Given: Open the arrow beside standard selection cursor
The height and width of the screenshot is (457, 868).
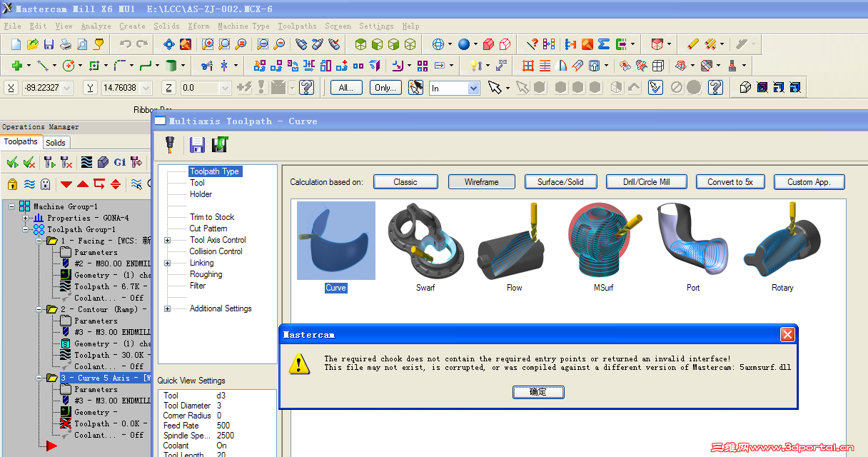Looking at the screenshot, I should coord(508,88).
